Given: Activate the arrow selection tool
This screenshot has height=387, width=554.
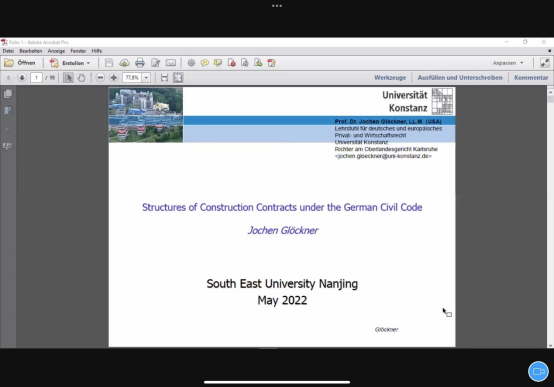Looking at the screenshot, I should pyautogui.click(x=68, y=77).
